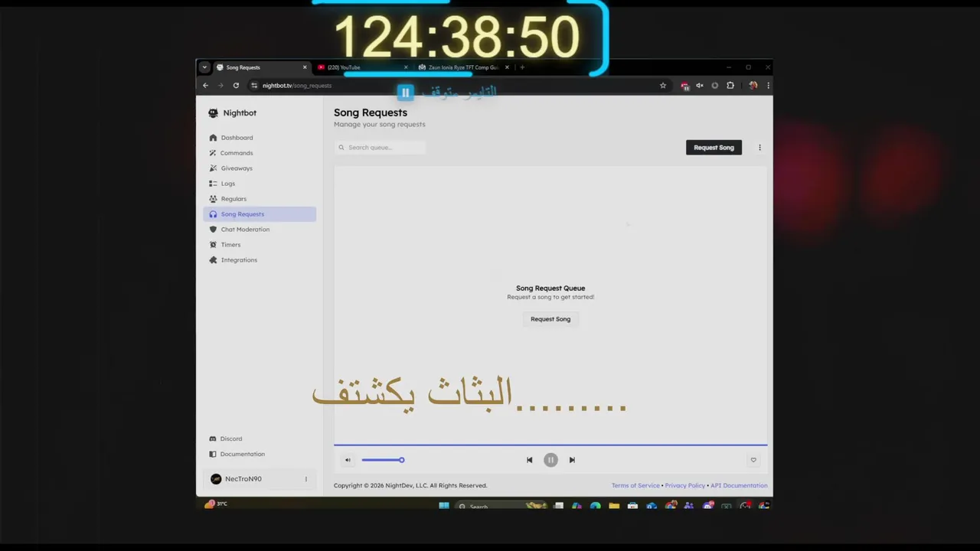The height and width of the screenshot is (551, 980).
Task: Click the heart icon in the player bar
Action: 753,460
